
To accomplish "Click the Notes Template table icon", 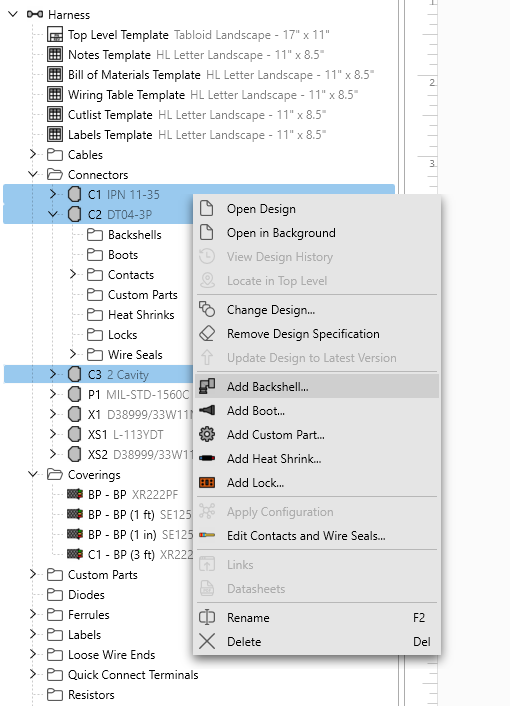I will (x=55, y=54).
